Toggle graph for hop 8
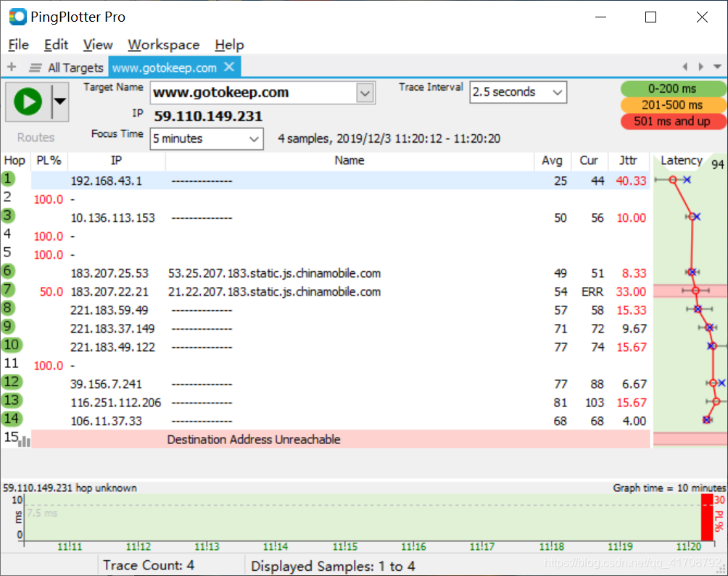 click(8, 308)
